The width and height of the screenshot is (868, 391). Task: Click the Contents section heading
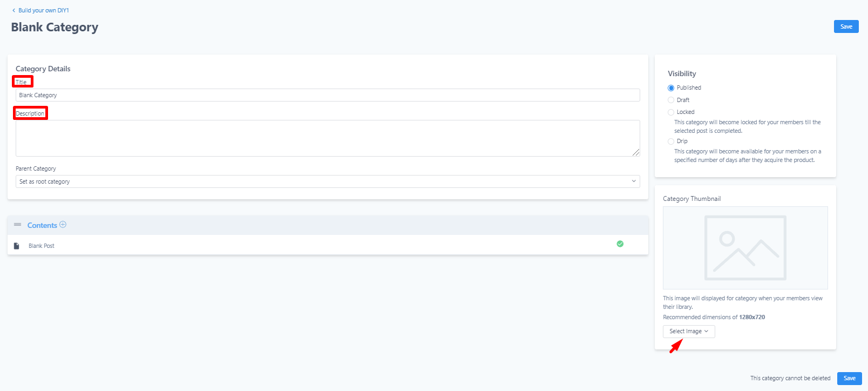pos(42,225)
